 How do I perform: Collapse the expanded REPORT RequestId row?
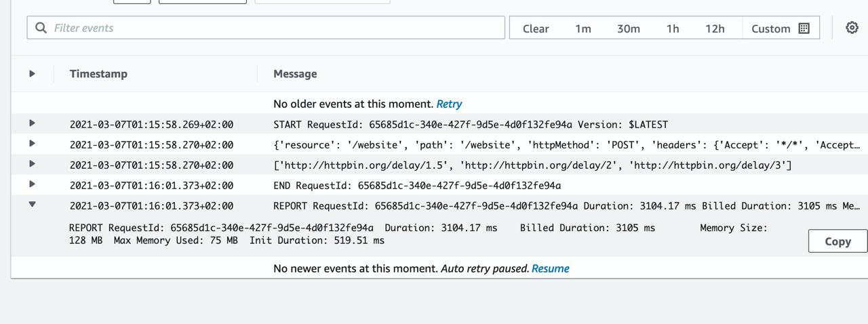[32, 205]
